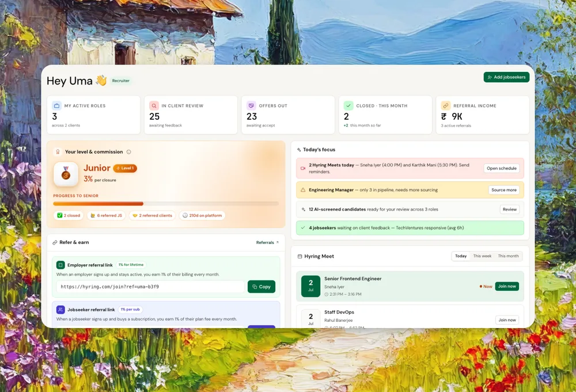
Task: Click the 2 closed this month value
Action: click(346, 117)
